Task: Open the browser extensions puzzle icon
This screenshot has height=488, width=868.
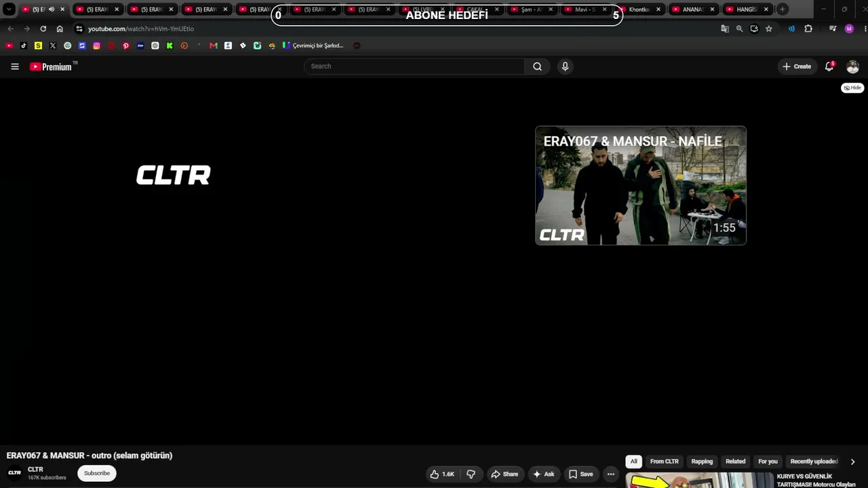Action: point(808,29)
